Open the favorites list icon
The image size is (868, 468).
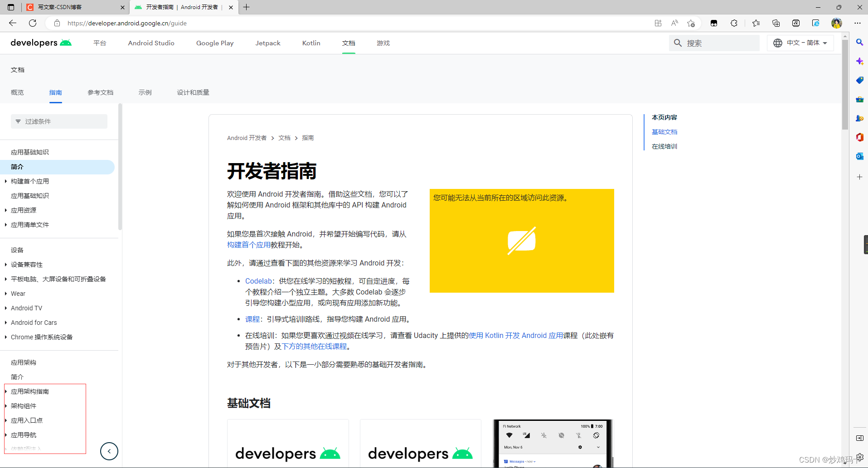756,23
